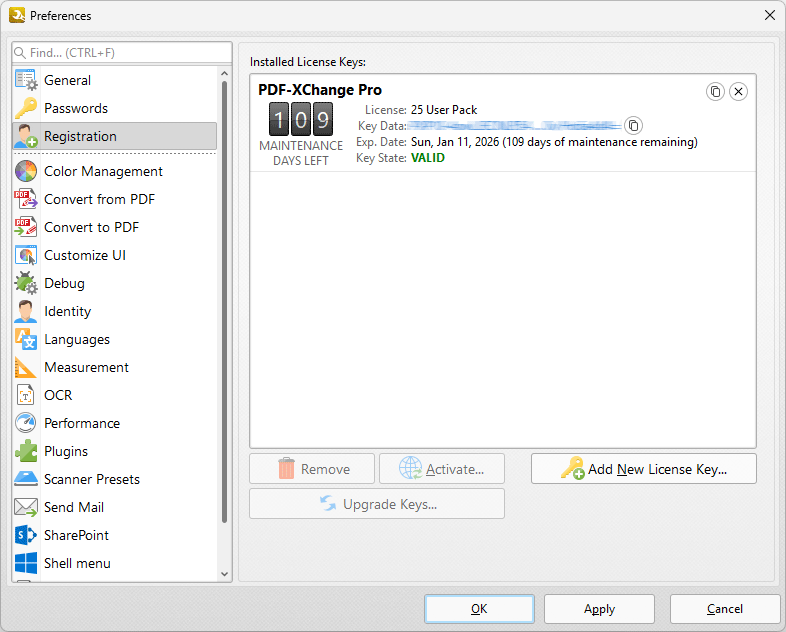This screenshot has height=632, width=786.
Task: Open Performance preferences
Action: (115, 424)
